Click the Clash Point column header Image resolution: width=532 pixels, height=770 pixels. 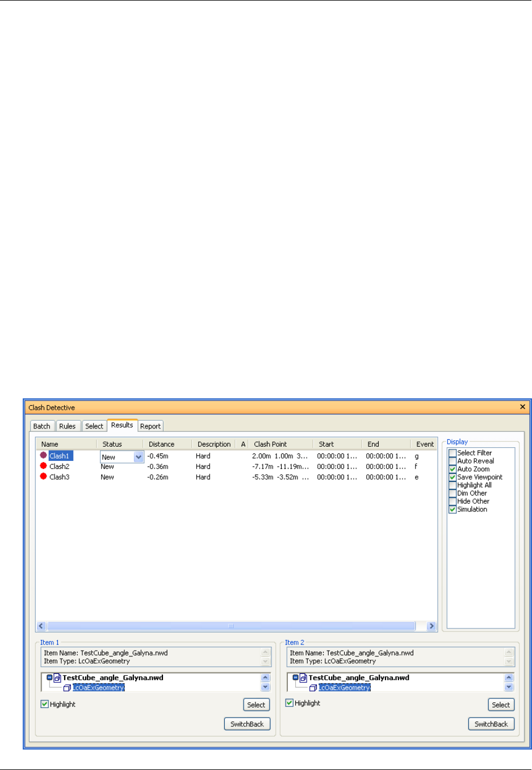(280, 444)
